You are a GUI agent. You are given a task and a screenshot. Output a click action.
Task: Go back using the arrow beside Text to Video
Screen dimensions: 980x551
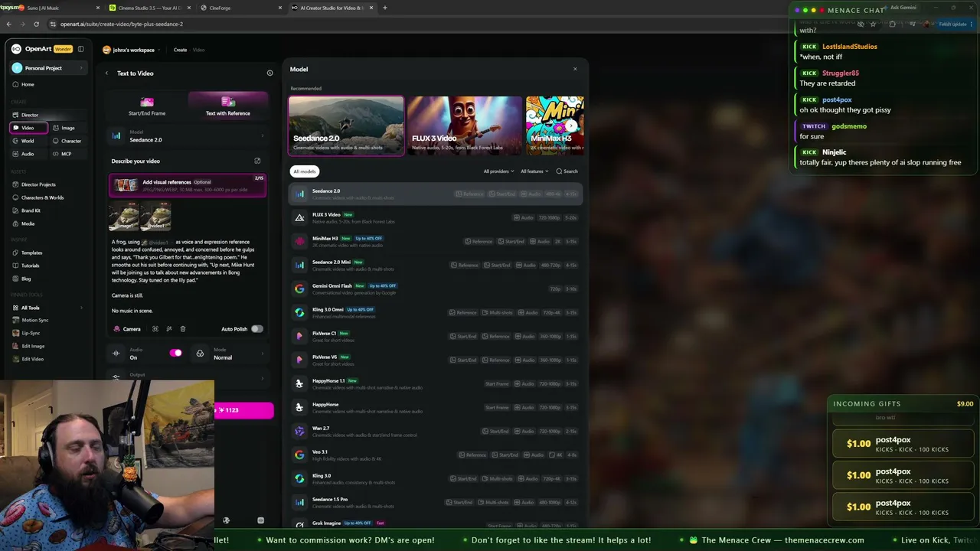pyautogui.click(x=106, y=73)
